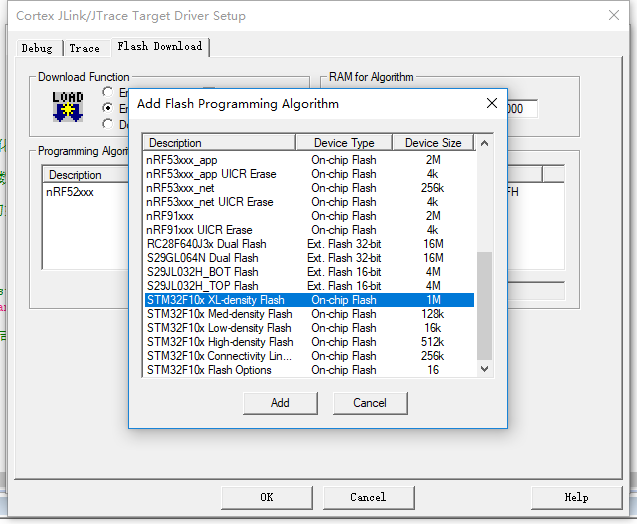Close the Cortex JLink/JTrace Target Driver Setup window
Viewport: 637px width, 524px height.
(x=614, y=15)
